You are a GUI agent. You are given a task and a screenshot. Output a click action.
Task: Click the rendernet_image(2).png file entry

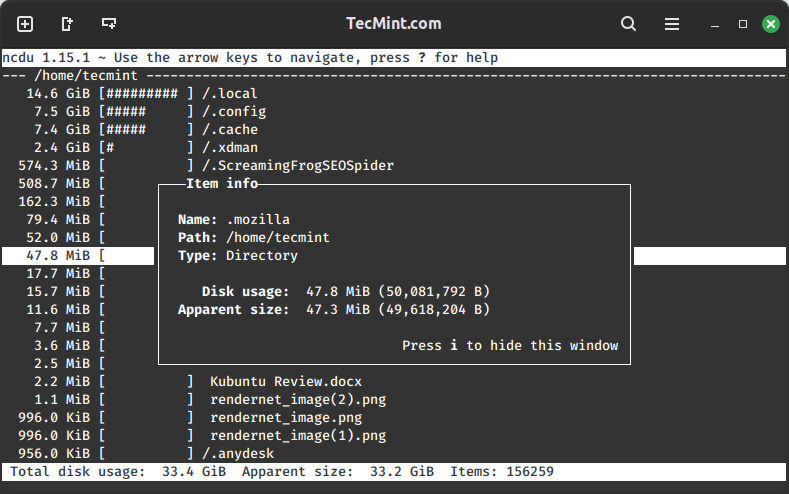point(297,400)
